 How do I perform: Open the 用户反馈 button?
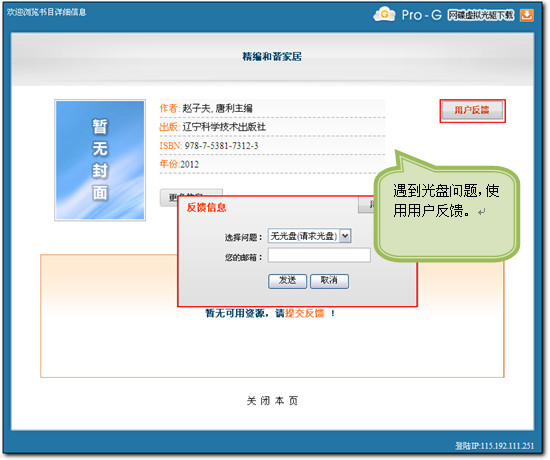point(472,111)
